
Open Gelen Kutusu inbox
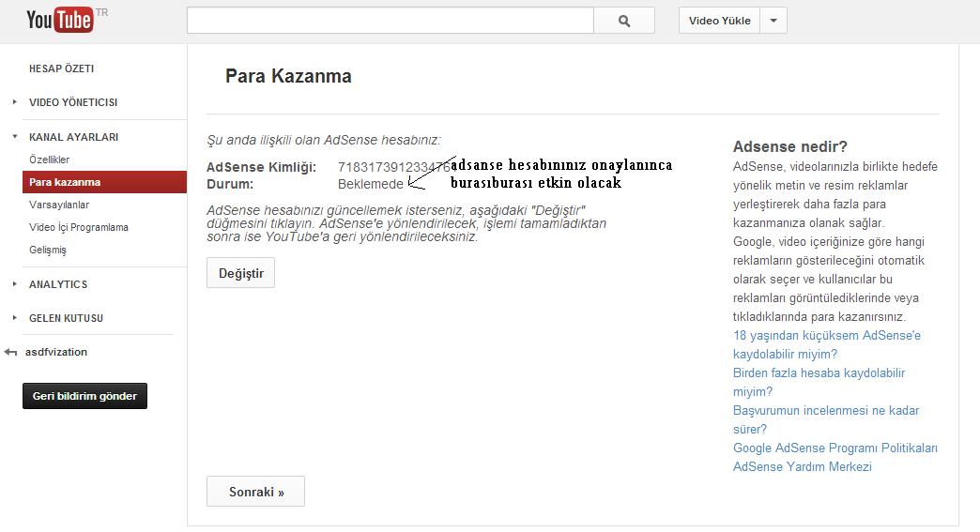tap(67, 318)
